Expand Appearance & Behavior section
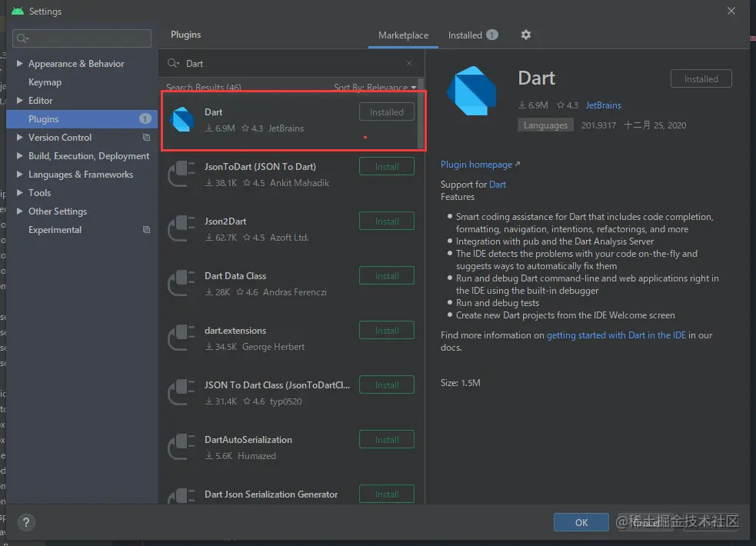The width and height of the screenshot is (756, 546). (x=20, y=63)
